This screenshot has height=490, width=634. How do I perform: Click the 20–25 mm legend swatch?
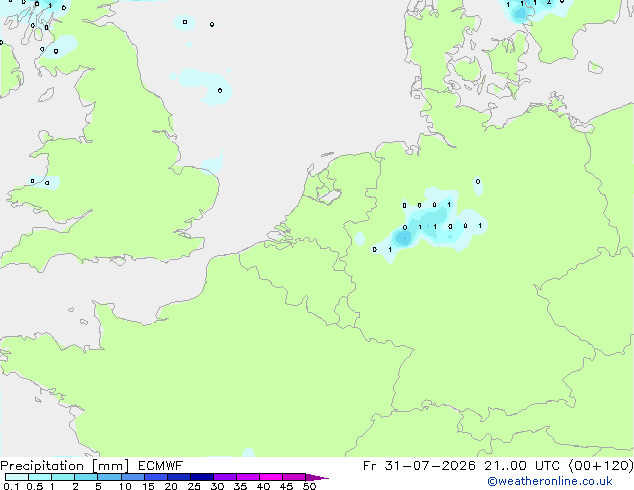point(179,477)
